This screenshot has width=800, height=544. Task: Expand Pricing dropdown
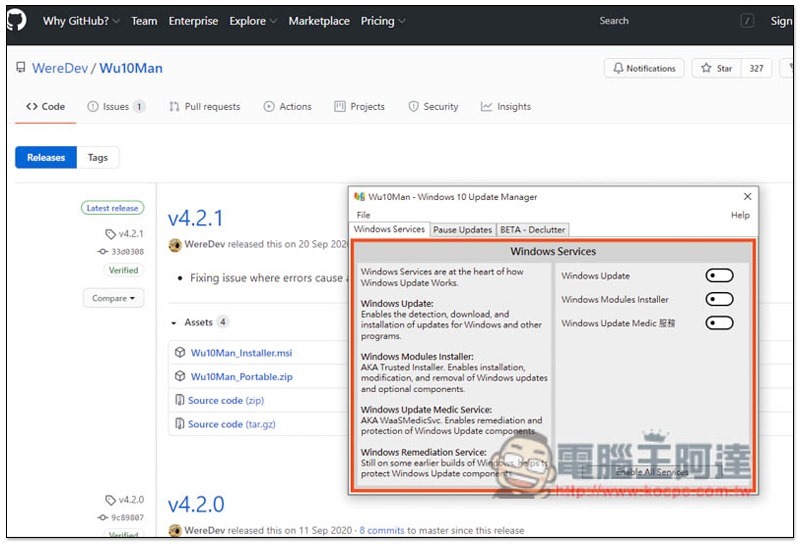point(383,21)
